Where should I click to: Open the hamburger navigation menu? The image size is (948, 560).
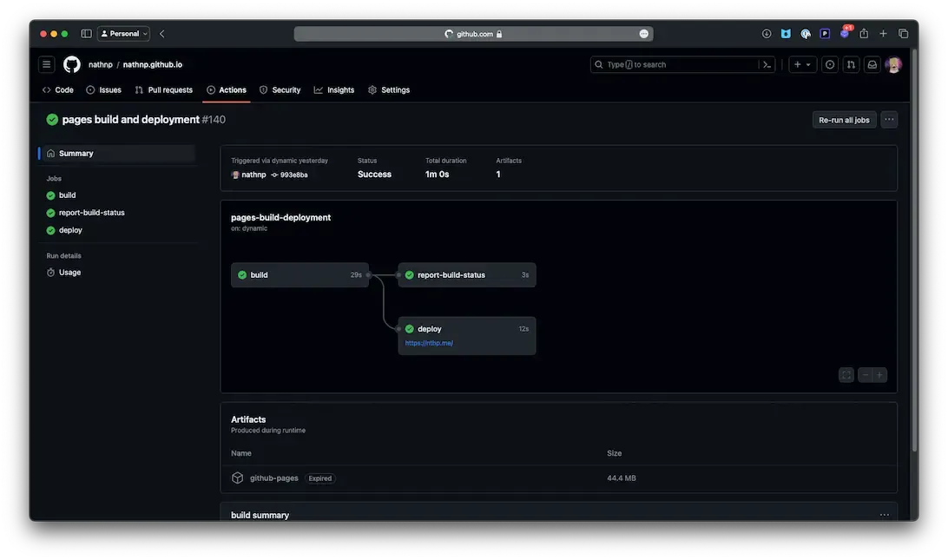click(47, 64)
